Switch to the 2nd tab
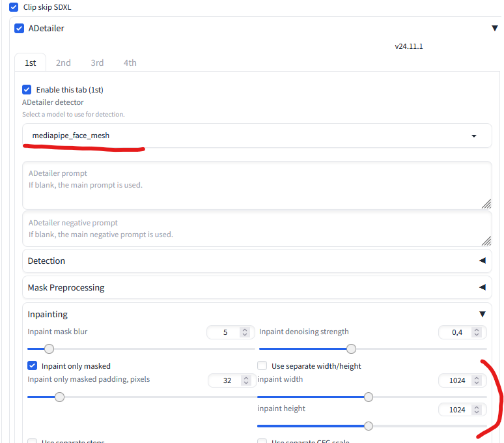This screenshot has width=504, height=443. pos(63,63)
